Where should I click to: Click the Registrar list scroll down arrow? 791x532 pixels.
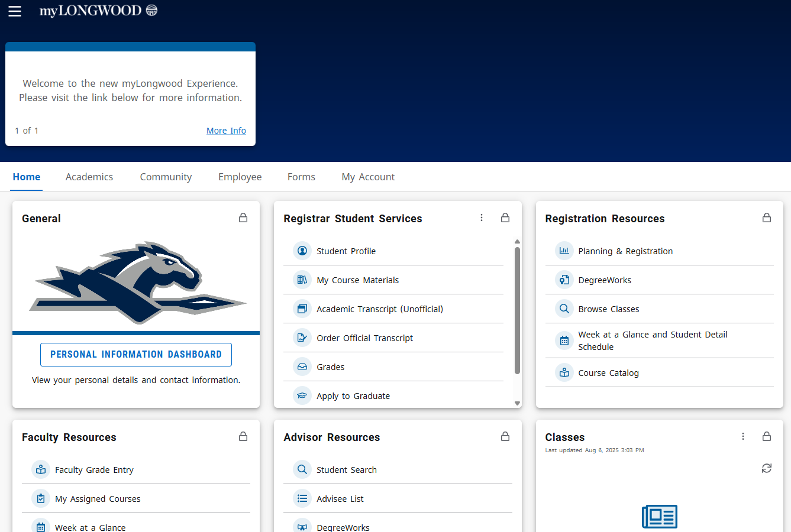pos(517,403)
